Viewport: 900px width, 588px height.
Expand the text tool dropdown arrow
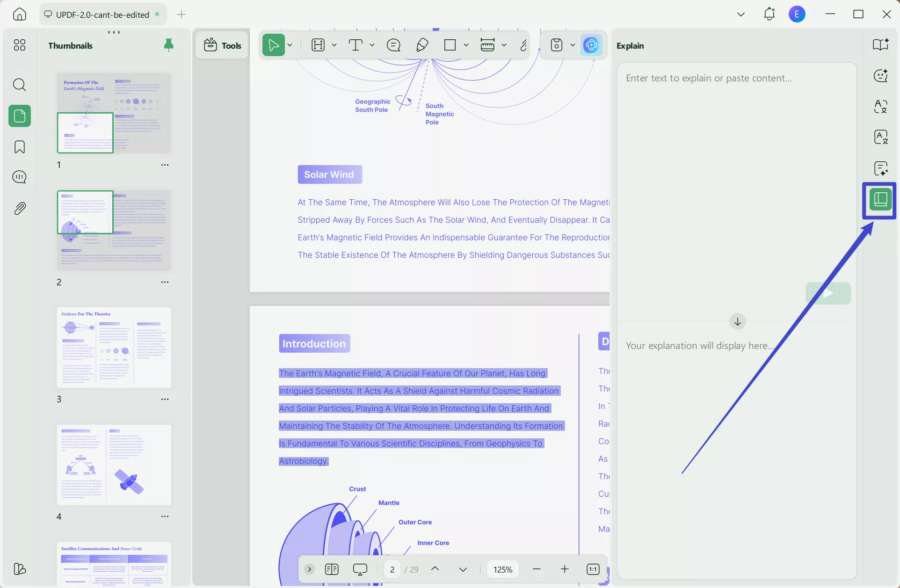tap(372, 45)
